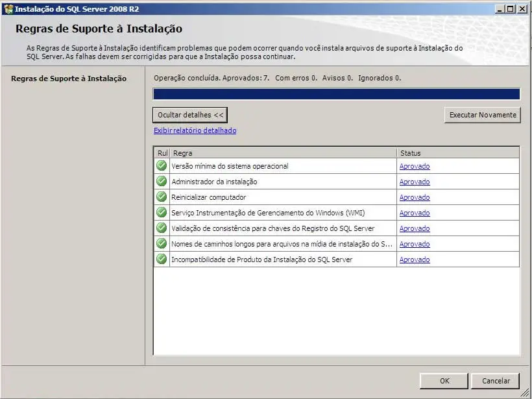Click green check icon for Versão mínima do sistema operacional

click(x=162, y=165)
